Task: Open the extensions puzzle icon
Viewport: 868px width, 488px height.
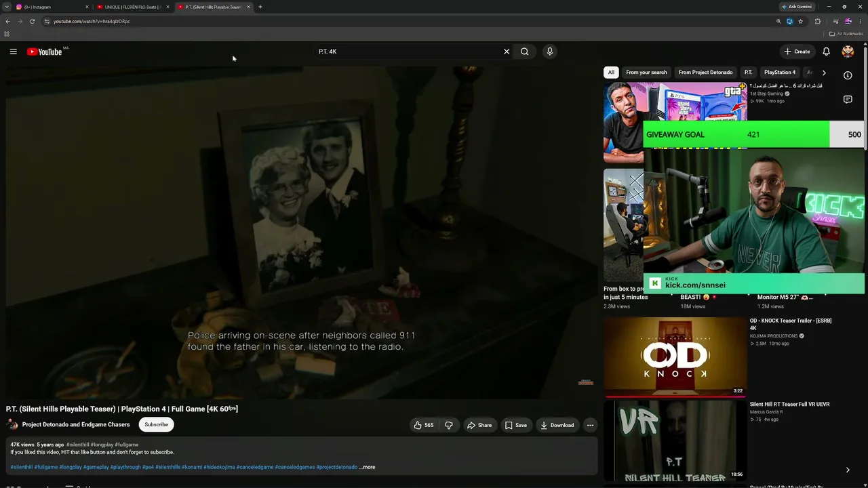Action: [817, 21]
